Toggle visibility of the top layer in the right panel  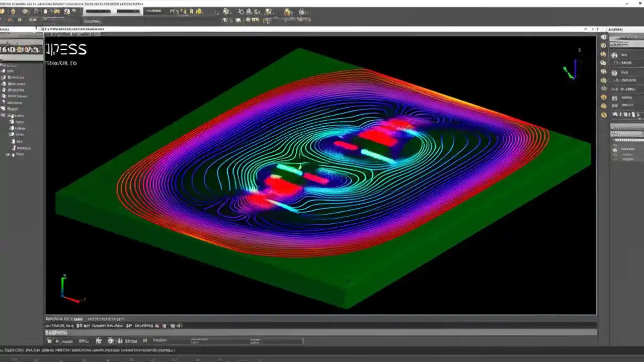click(x=604, y=37)
